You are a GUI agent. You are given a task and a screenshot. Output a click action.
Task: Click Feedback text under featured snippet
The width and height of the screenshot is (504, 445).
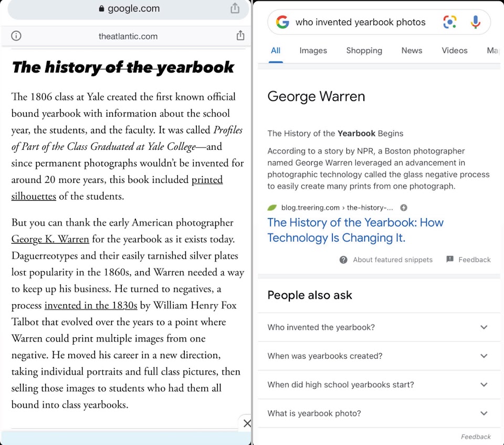(475, 260)
